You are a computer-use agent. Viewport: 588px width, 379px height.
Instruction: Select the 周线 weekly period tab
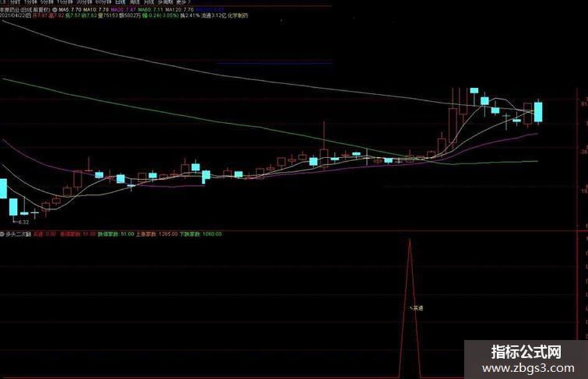(134, 2)
